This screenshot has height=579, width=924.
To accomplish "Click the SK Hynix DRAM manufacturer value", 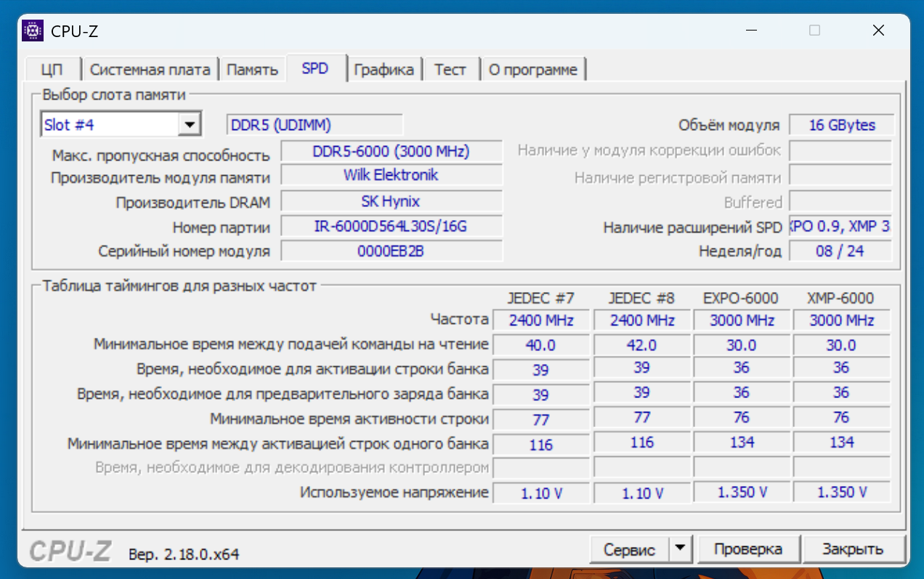I will point(391,201).
